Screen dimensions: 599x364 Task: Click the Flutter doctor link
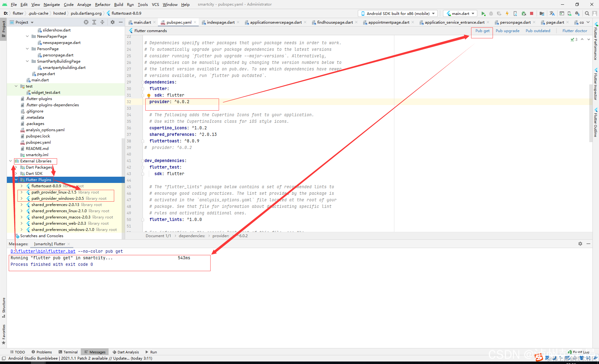(x=574, y=31)
